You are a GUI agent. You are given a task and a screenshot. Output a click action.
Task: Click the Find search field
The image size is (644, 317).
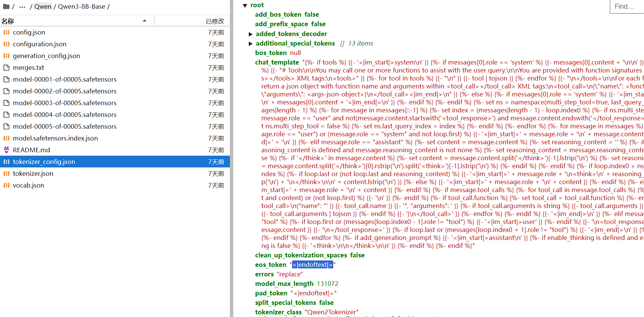click(x=627, y=6)
